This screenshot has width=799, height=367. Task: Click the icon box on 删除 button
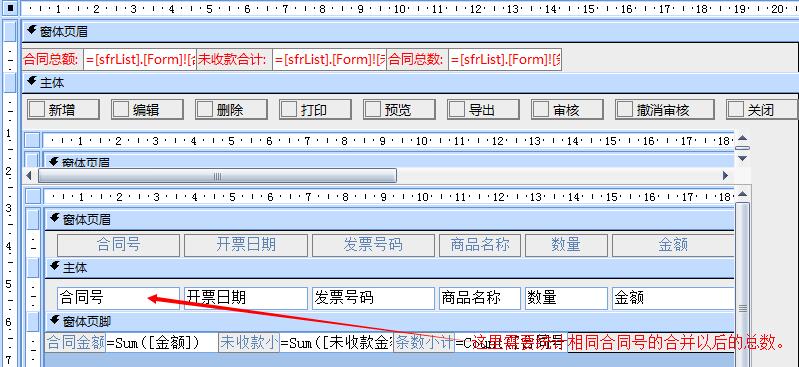205,109
